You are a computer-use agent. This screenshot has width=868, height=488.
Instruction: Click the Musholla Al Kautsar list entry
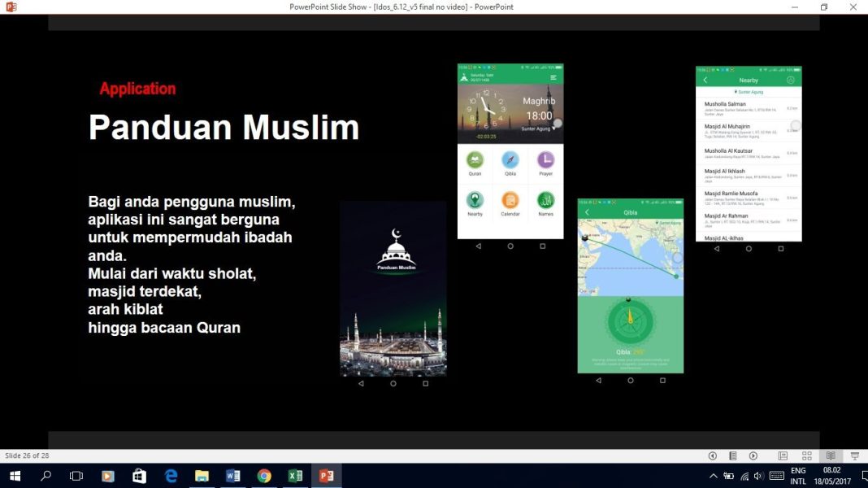click(749, 154)
